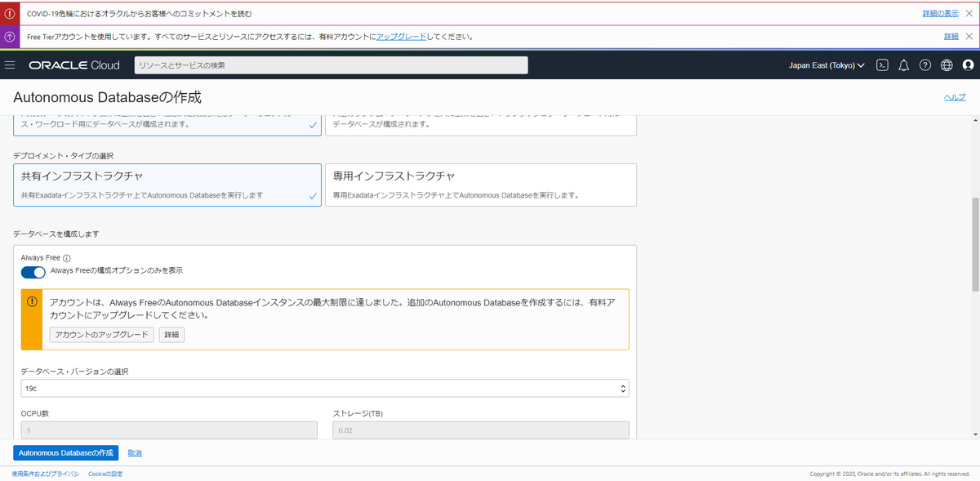The height and width of the screenshot is (481, 980).
Task: Click 詳細 link on Free Tier banner
Action: (x=951, y=37)
